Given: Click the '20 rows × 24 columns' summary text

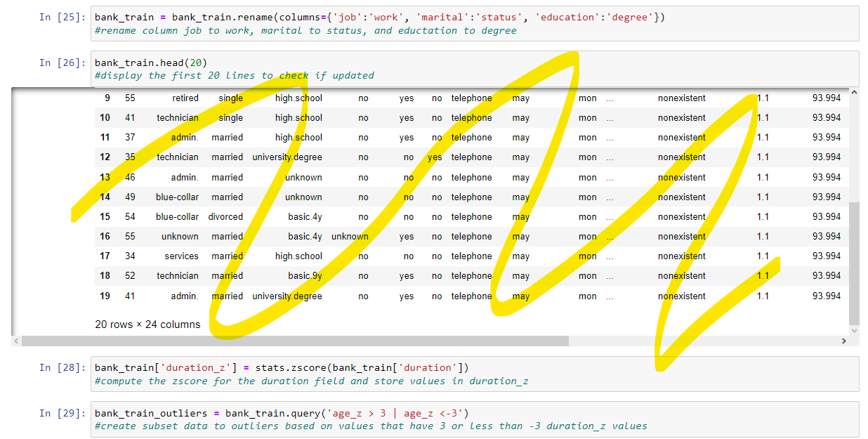Looking at the screenshot, I should click(147, 325).
